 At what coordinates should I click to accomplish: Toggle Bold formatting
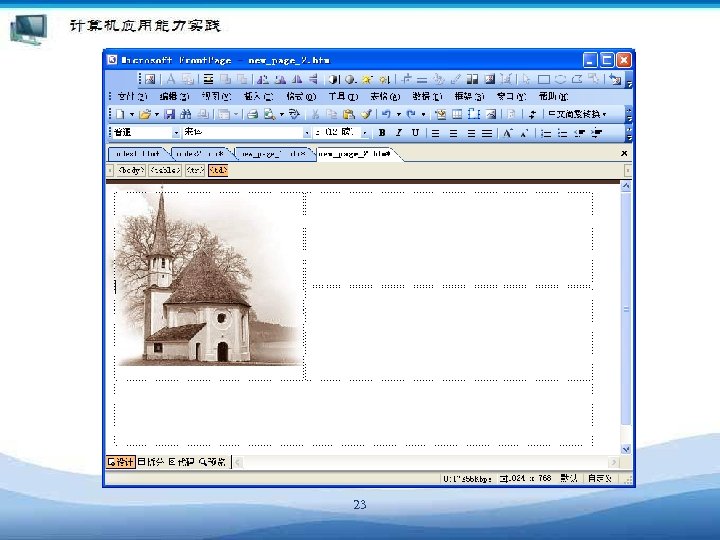point(382,133)
